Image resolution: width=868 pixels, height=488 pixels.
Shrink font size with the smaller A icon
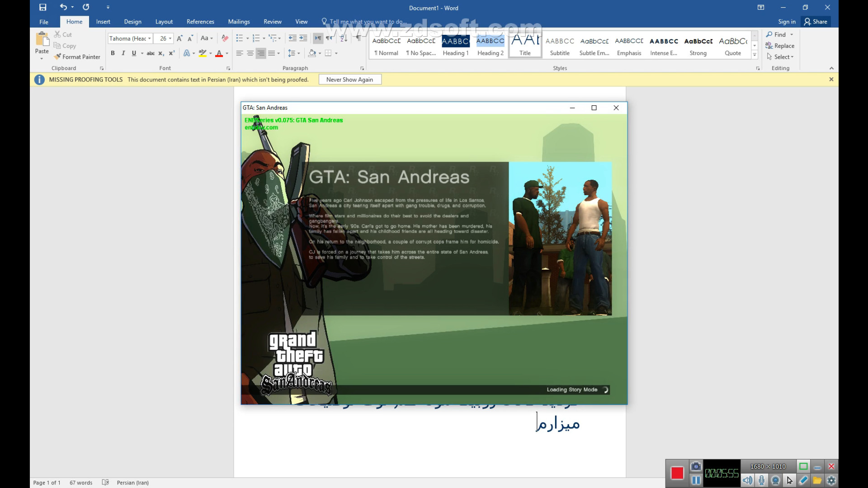click(x=190, y=38)
